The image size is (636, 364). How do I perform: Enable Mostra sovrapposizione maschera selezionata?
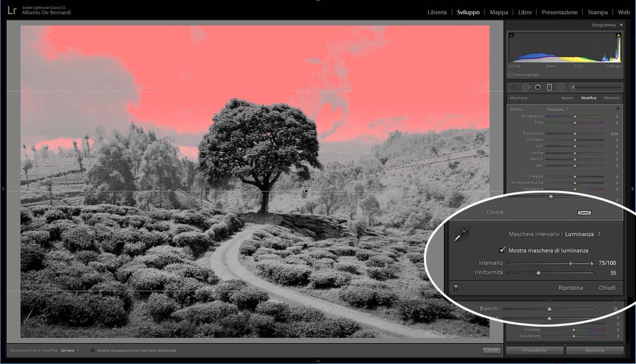(92, 350)
